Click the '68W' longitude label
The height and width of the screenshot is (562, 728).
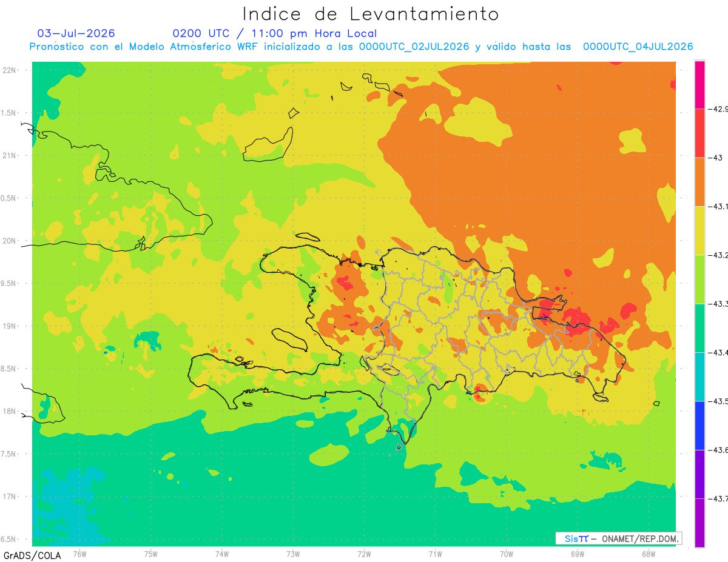pyautogui.click(x=648, y=554)
